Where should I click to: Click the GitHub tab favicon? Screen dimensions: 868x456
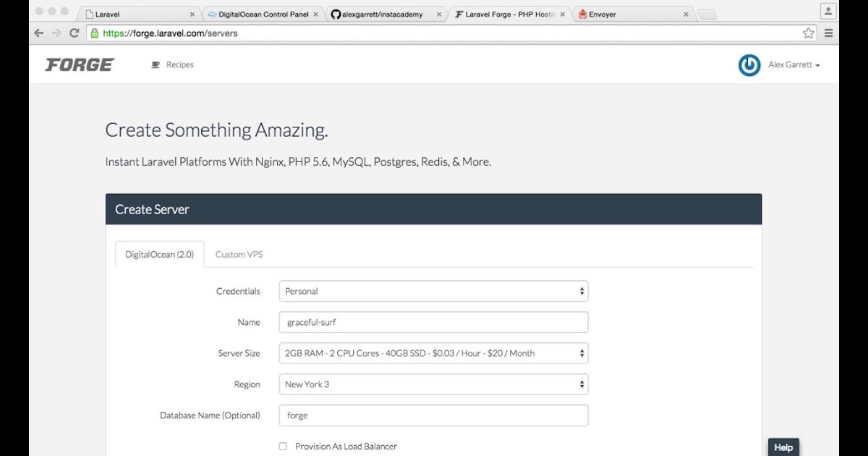pos(336,14)
